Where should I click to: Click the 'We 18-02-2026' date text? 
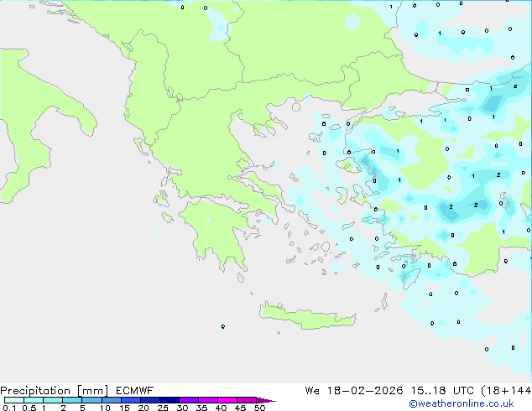pos(354,391)
